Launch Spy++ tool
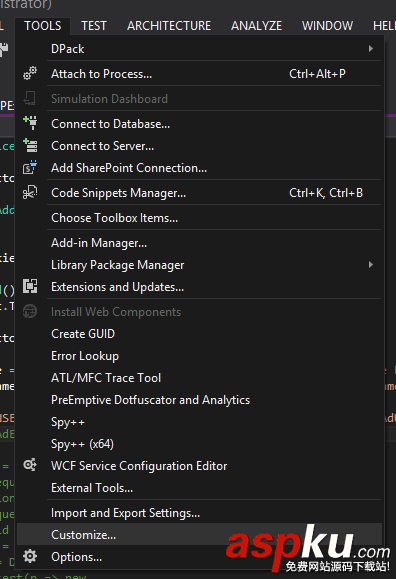 [x=199, y=422]
